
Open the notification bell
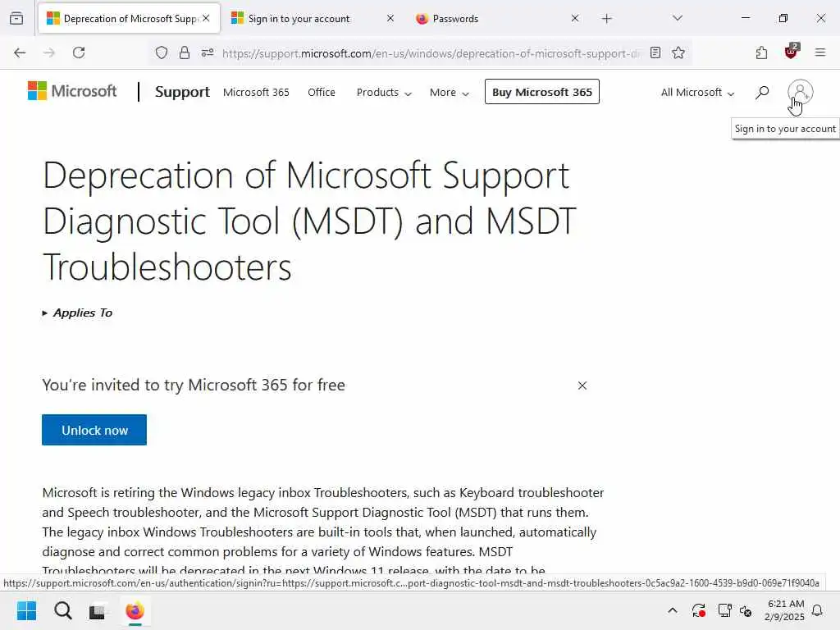click(818, 610)
